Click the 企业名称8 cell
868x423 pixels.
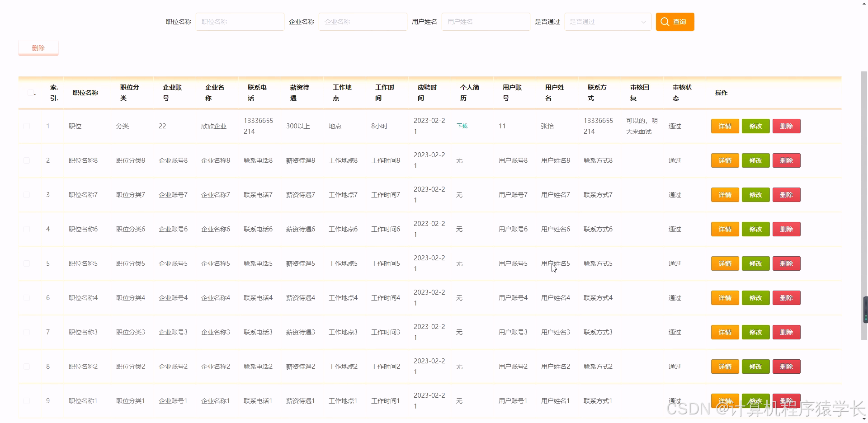point(216,160)
